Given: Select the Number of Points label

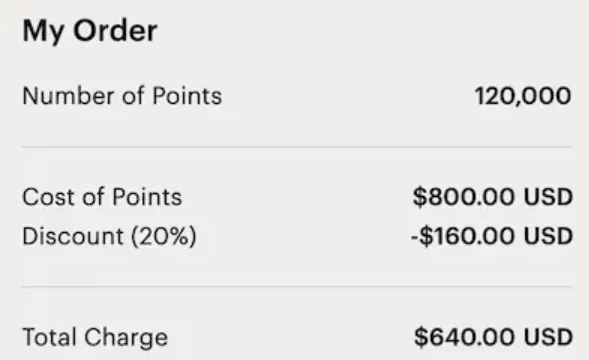Looking at the screenshot, I should [122, 96].
